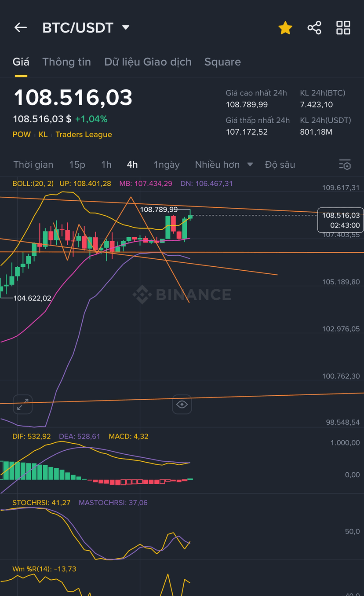Screen dimensions: 364x596
Task: Tap the 24h high value 108.789,99
Action: coord(247,105)
